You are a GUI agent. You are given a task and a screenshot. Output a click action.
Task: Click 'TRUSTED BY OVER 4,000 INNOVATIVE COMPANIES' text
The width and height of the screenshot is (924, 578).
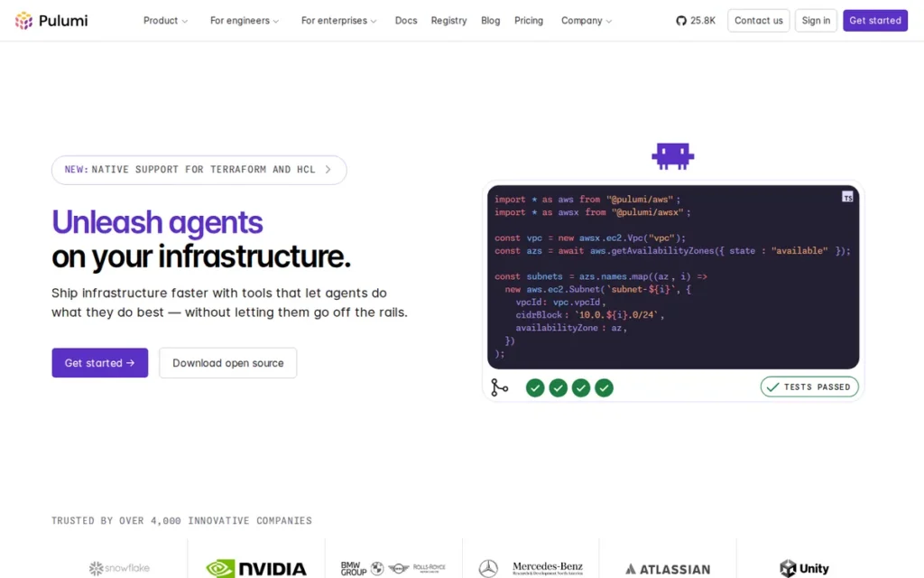point(181,521)
